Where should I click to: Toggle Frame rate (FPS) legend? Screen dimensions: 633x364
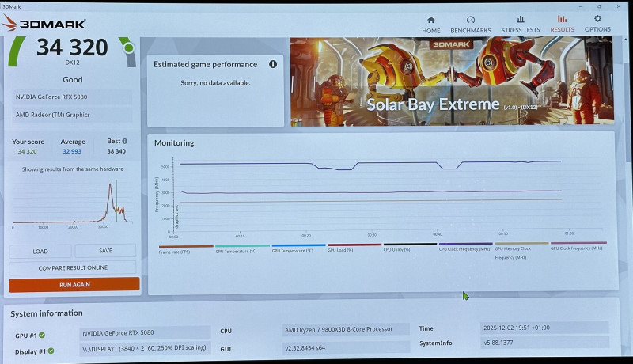coord(186,249)
